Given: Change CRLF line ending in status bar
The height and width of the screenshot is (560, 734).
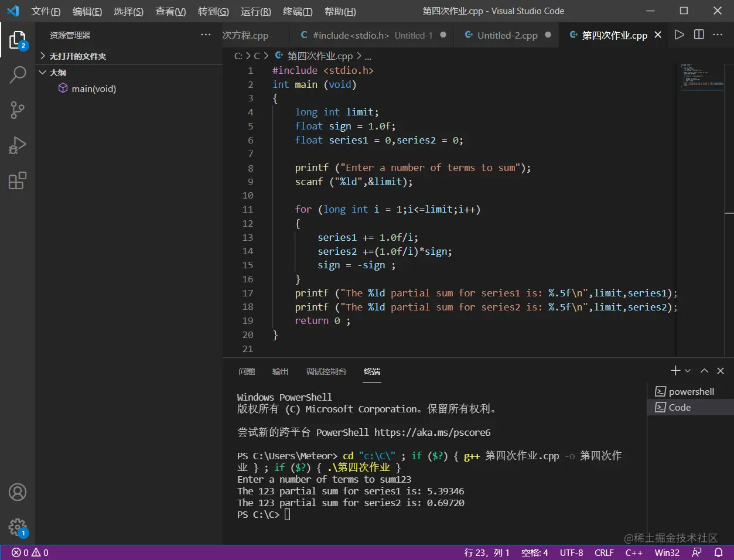Looking at the screenshot, I should pos(604,552).
